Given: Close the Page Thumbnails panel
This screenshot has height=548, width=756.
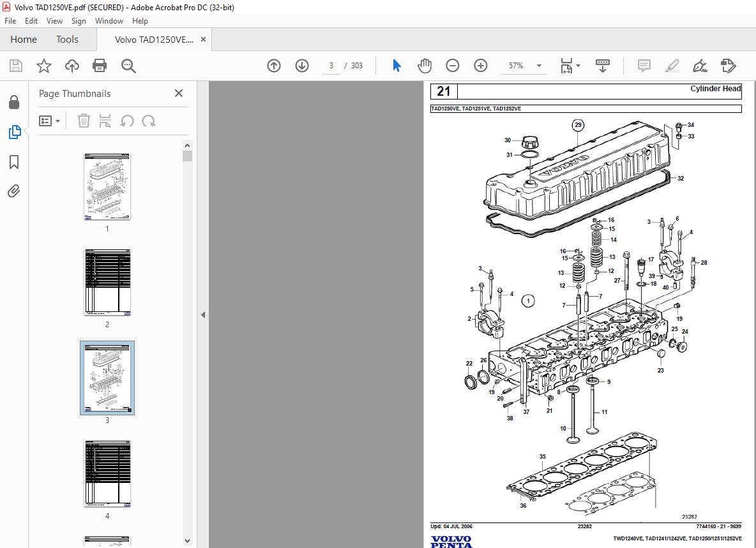Looking at the screenshot, I should [178, 93].
